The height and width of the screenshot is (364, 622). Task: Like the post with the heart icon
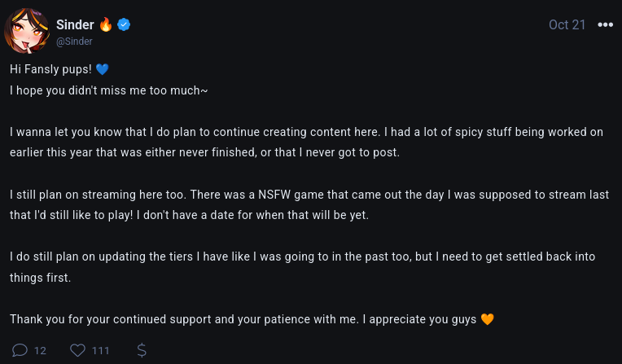(78, 350)
